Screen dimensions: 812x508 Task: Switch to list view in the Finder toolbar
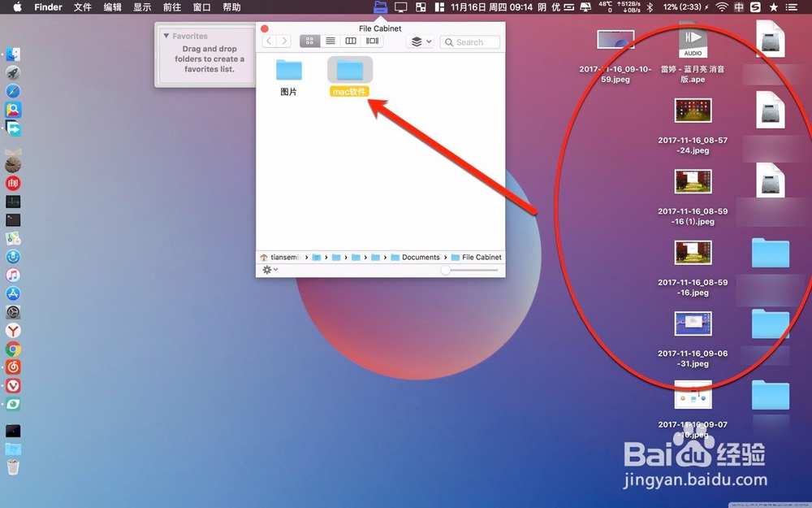[330, 41]
